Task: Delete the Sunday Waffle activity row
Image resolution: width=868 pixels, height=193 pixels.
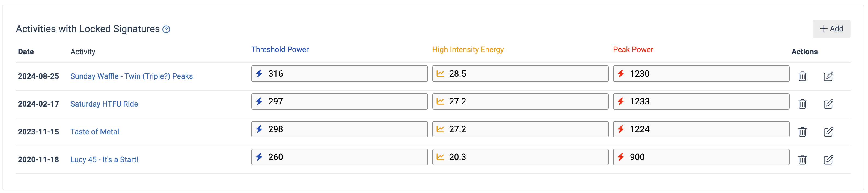Action: 802,76
